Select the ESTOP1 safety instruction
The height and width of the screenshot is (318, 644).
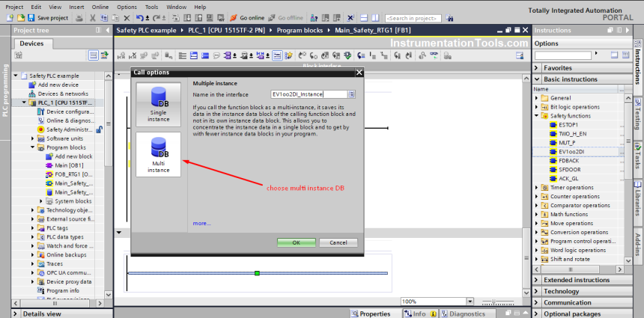pos(568,124)
